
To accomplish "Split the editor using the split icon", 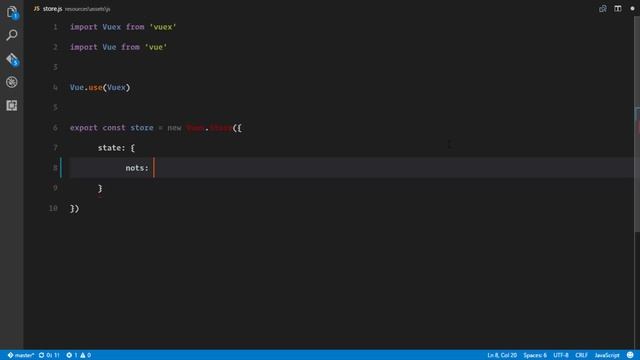I will pos(618,9).
